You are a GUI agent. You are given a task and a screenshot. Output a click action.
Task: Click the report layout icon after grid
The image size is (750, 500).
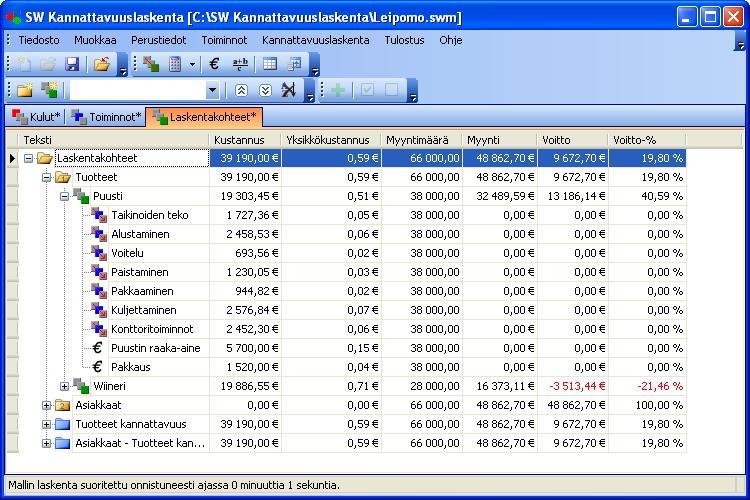pos(294,64)
